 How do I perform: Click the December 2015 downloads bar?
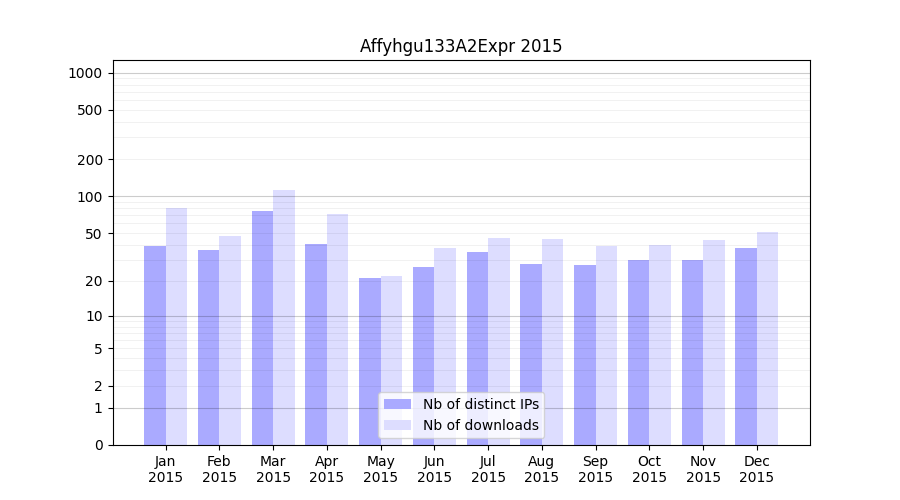pos(768,338)
